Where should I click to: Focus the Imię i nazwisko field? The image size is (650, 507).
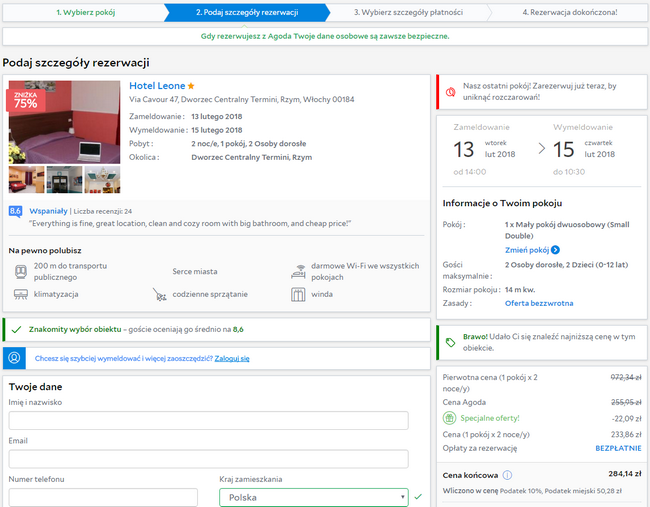pos(208,421)
